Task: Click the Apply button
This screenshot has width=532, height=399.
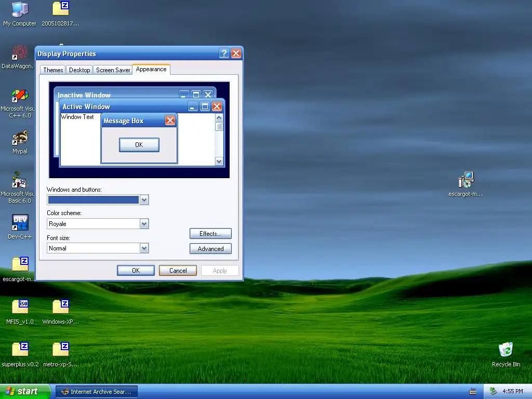Action: 220,270
